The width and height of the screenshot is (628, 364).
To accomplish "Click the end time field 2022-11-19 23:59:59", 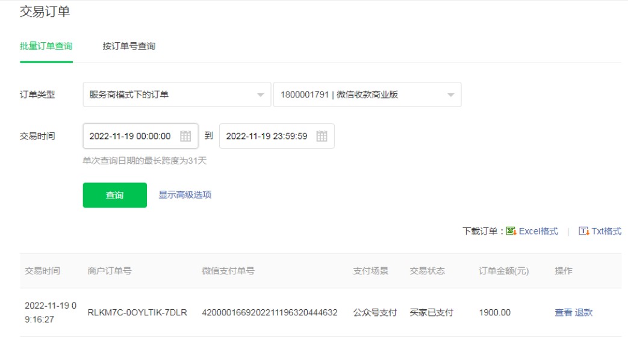I will (x=267, y=136).
